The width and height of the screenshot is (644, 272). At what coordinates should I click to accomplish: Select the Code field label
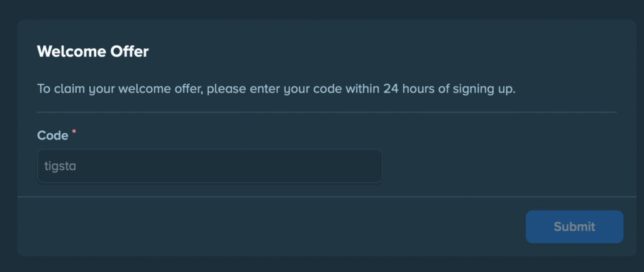(53, 136)
